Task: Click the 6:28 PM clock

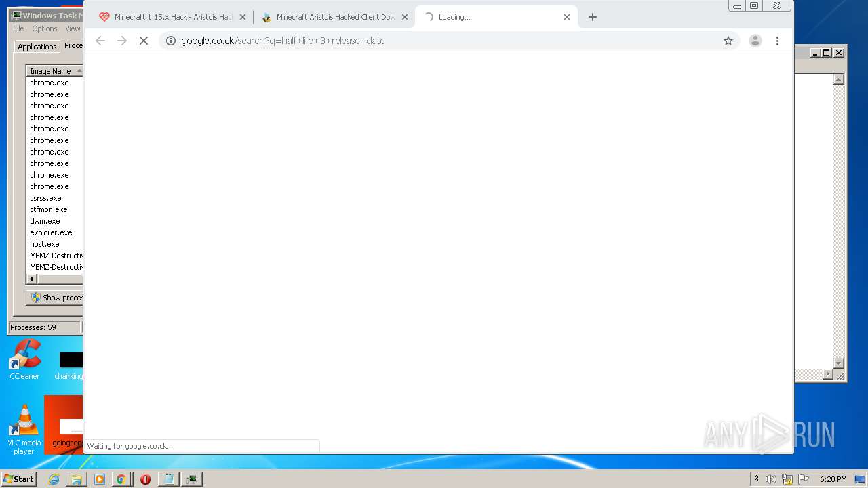Action: [833, 479]
